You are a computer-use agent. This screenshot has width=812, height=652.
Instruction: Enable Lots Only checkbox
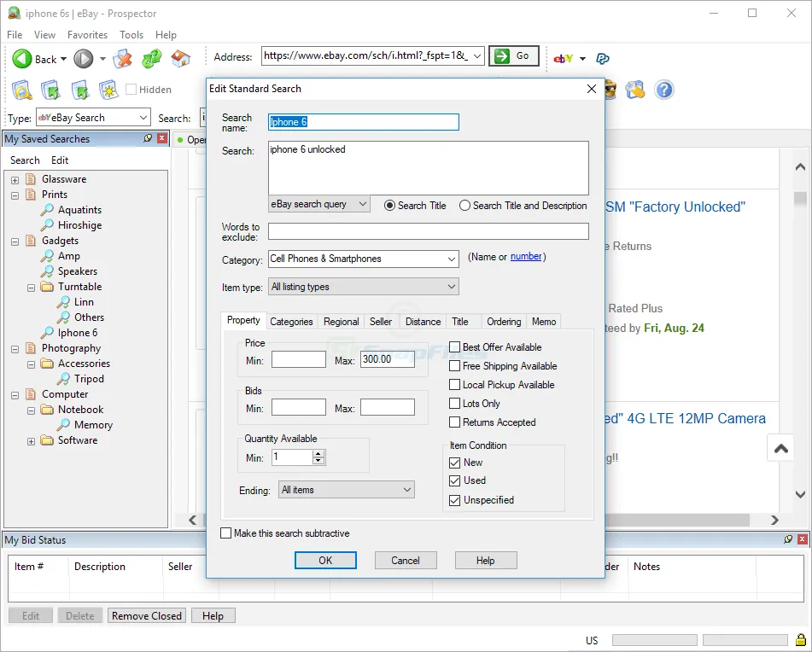(x=455, y=403)
